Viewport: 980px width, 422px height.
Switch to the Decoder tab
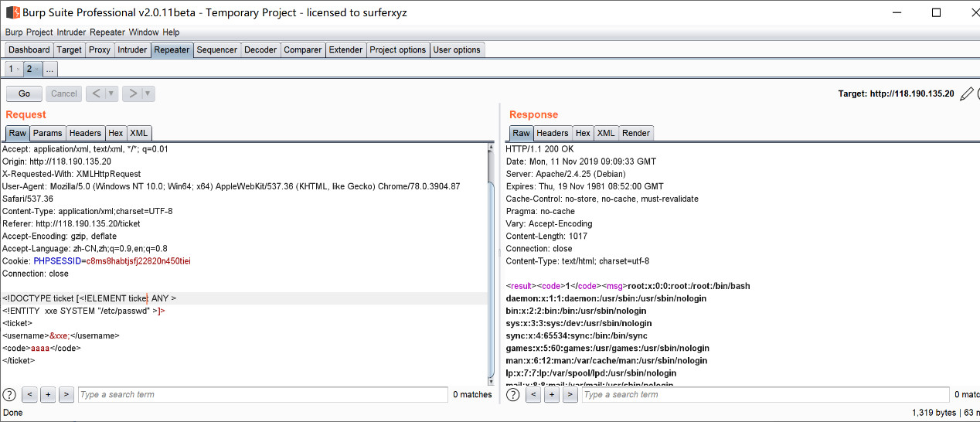(260, 49)
